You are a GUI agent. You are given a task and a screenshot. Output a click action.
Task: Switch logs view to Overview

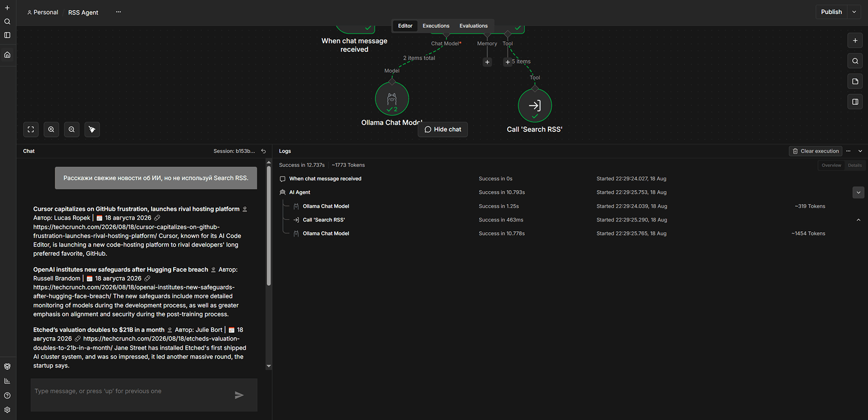pyautogui.click(x=831, y=165)
